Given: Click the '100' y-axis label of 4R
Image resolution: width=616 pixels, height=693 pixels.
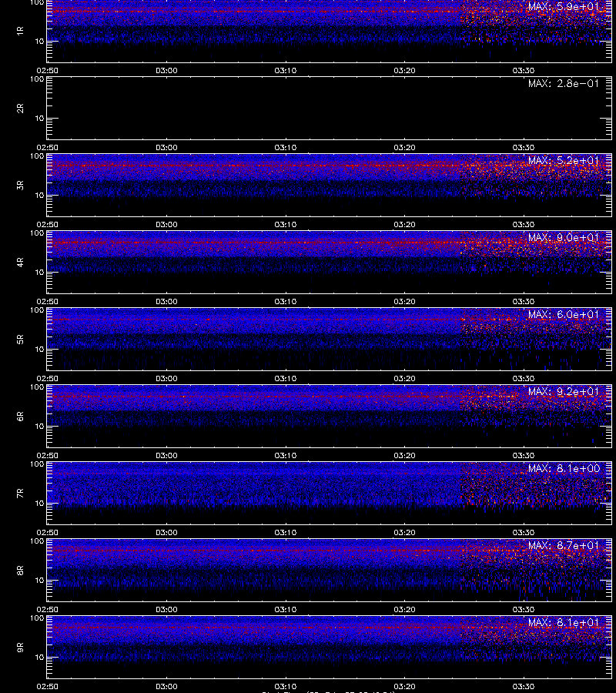Looking at the screenshot, I should click(x=37, y=233).
